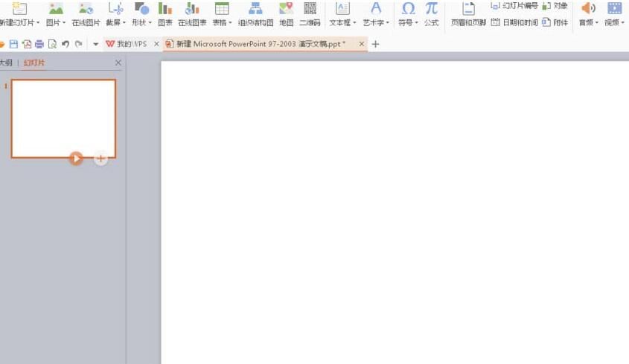
Task: Insert Date and Time (日期和时间)
Action: [514, 22]
